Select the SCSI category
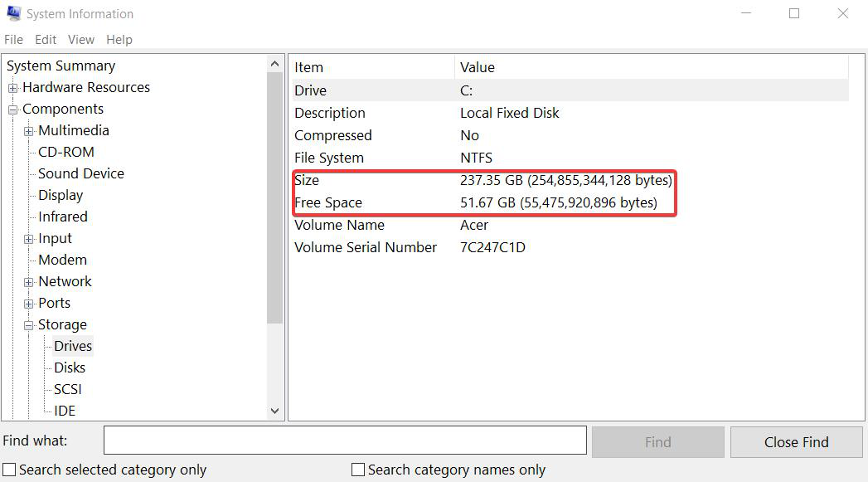868x482 pixels. 67,389
